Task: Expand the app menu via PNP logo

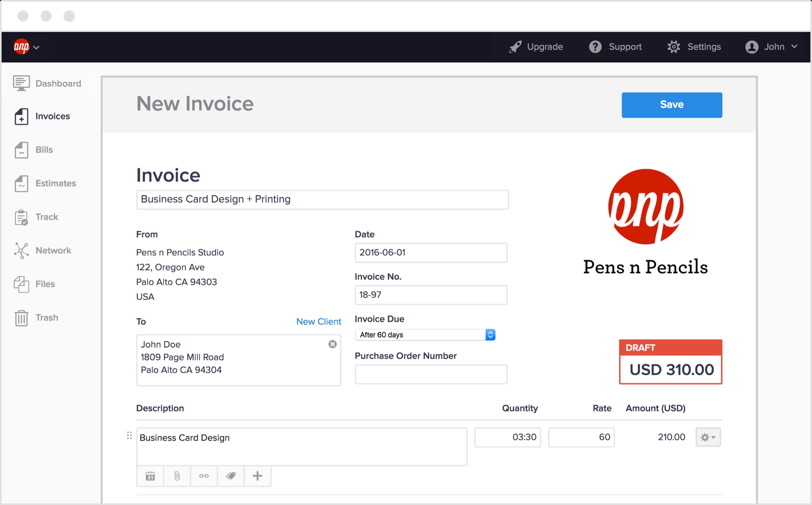Action: (x=26, y=46)
